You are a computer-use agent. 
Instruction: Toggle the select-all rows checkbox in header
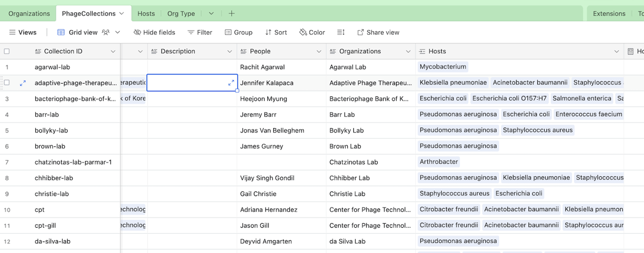point(7,51)
